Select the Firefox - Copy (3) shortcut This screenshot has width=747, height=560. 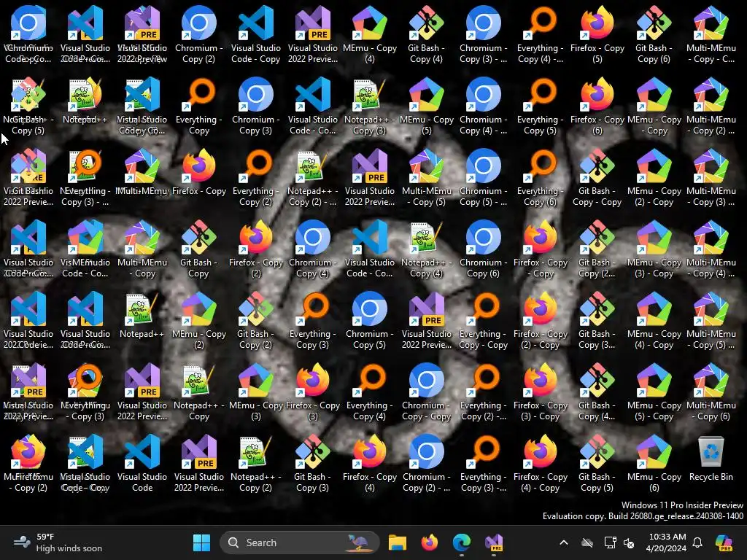[312, 392]
